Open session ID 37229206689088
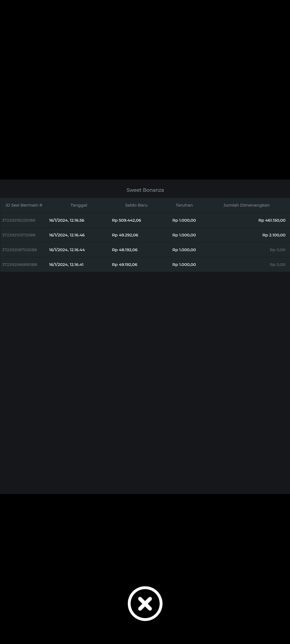This screenshot has height=644, width=290. (19, 264)
